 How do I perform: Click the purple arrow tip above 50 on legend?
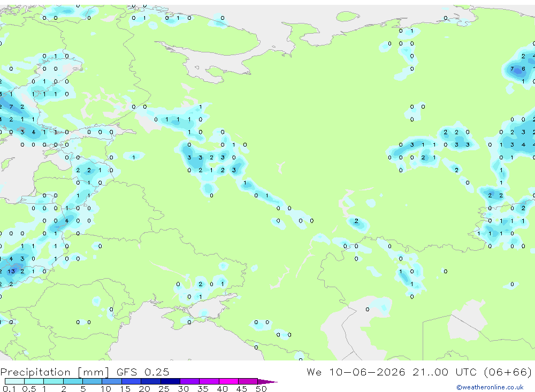268,382
